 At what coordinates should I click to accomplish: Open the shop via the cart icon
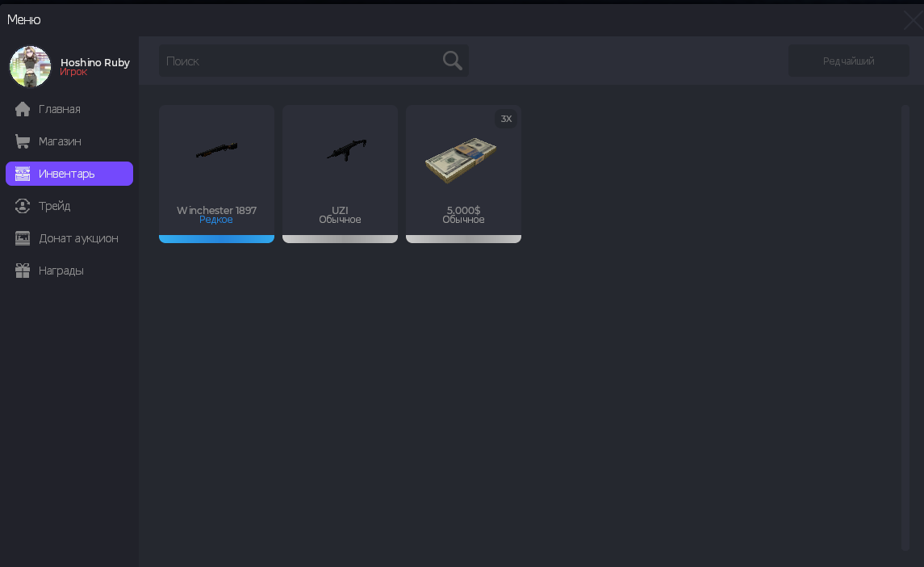23,141
